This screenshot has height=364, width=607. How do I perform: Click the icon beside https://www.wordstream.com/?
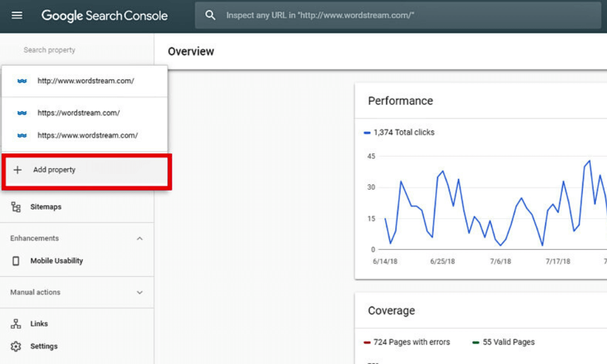point(22,135)
